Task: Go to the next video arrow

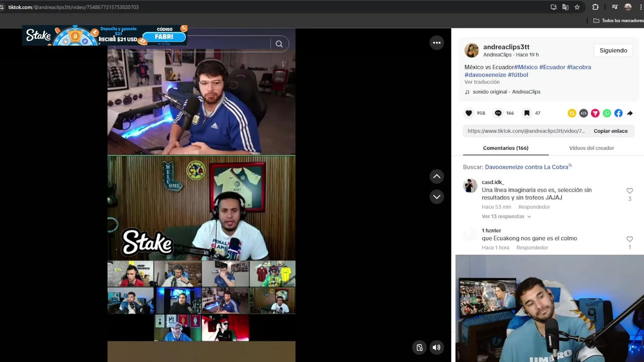Action: (437, 197)
